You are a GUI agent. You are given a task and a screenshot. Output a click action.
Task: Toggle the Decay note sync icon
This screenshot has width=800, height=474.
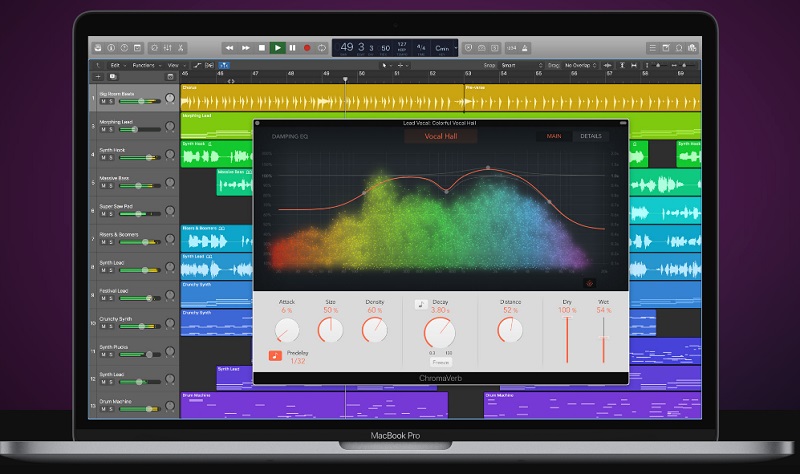point(421,304)
